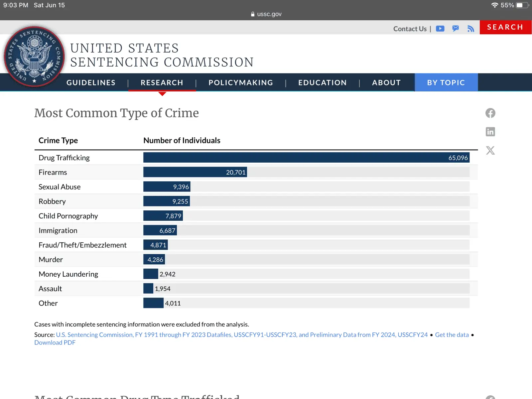Share the chart on X
This screenshot has width=532, height=399.
pyautogui.click(x=490, y=150)
